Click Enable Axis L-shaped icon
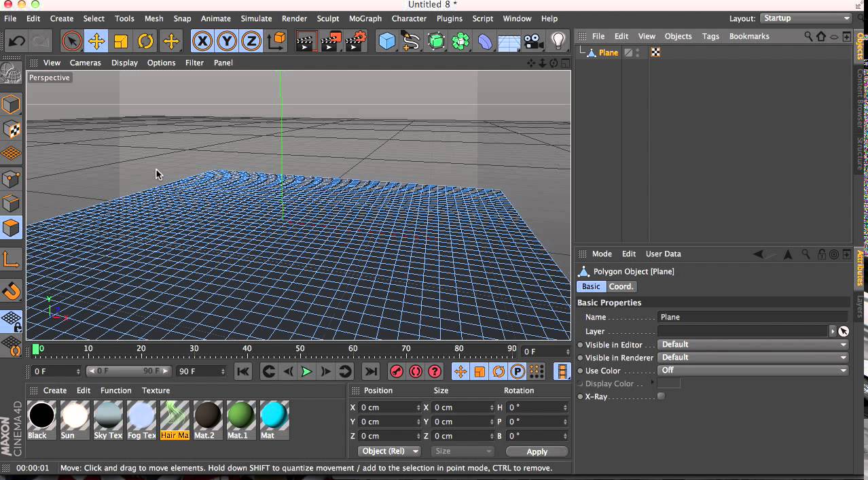 11,260
